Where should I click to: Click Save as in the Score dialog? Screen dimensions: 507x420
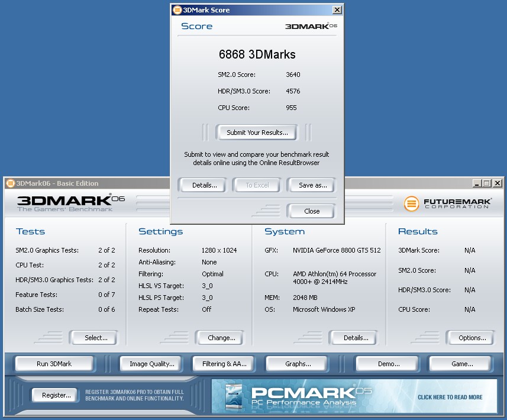pyautogui.click(x=313, y=185)
